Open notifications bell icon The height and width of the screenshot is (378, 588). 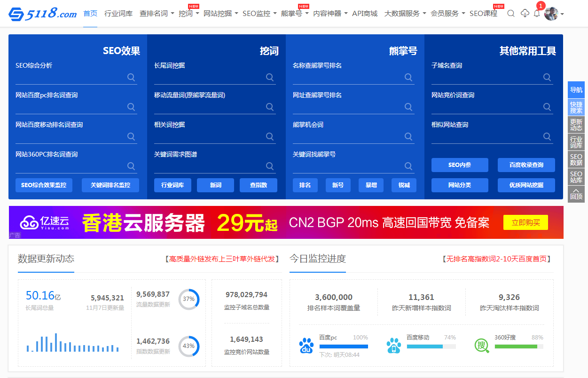point(537,14)
